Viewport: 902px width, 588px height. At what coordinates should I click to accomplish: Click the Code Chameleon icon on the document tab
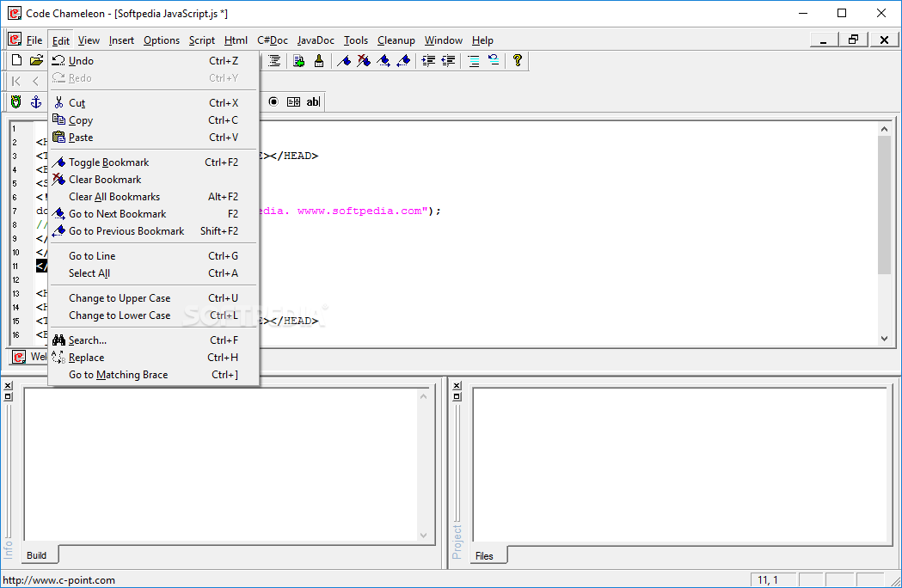[19, 357]
